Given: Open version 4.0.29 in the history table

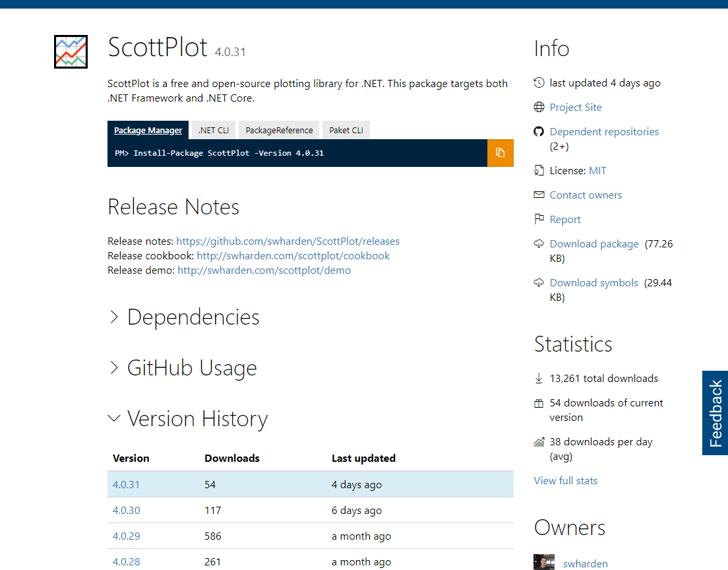Looking at the screenshot, I should [126, 536].
